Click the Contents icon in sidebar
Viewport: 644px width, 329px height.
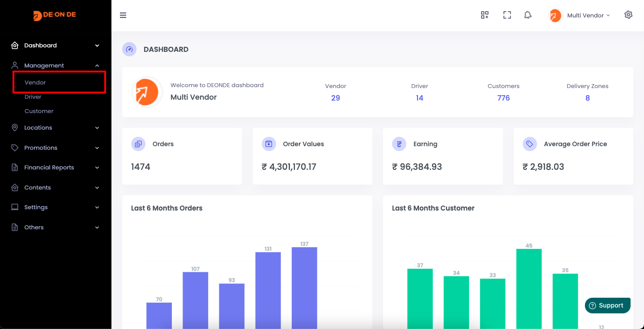tap(15, 188)
